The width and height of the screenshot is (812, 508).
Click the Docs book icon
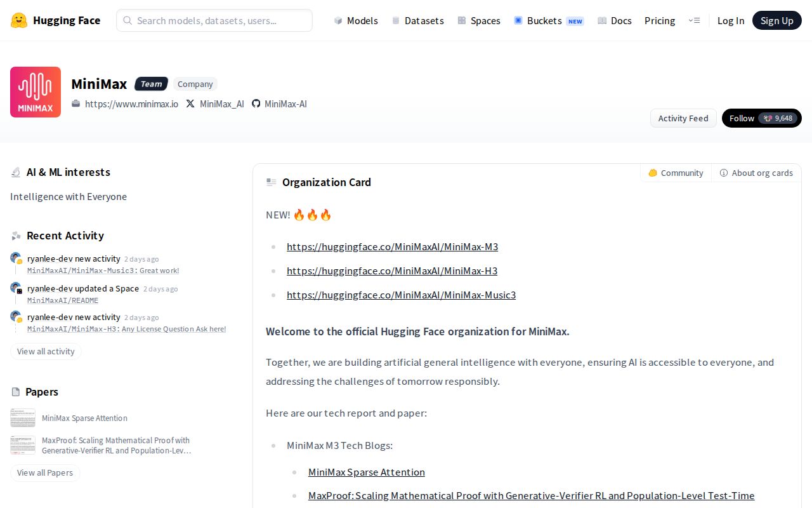(x=602, y=20)
